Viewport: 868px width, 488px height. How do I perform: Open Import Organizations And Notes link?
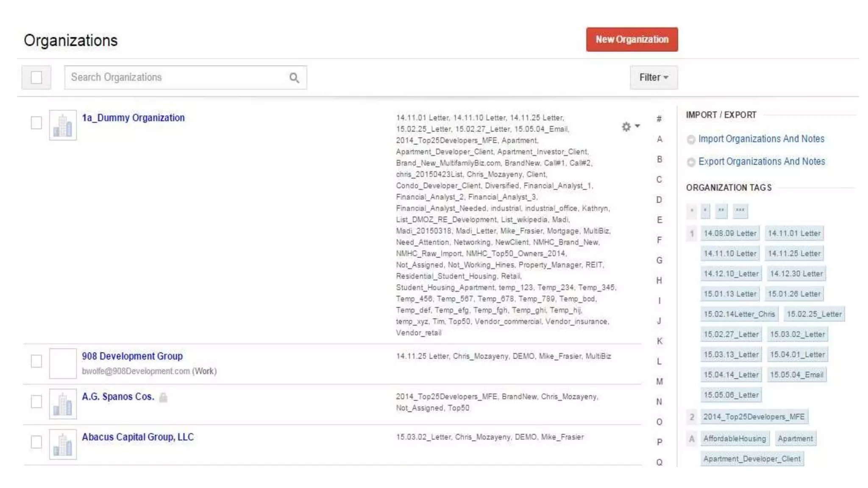761,139
